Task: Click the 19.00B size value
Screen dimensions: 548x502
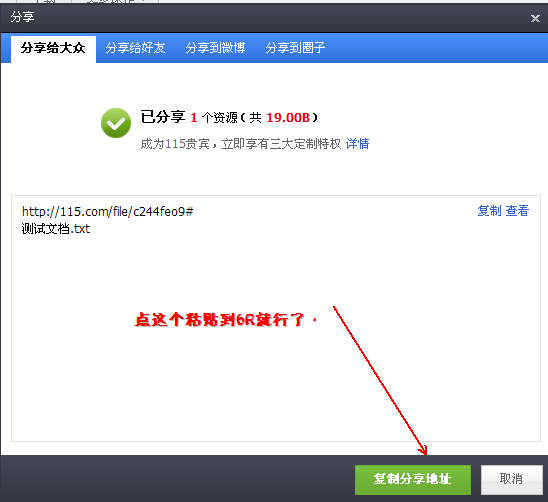Action: pyautogui.click(x=288, y=118)
